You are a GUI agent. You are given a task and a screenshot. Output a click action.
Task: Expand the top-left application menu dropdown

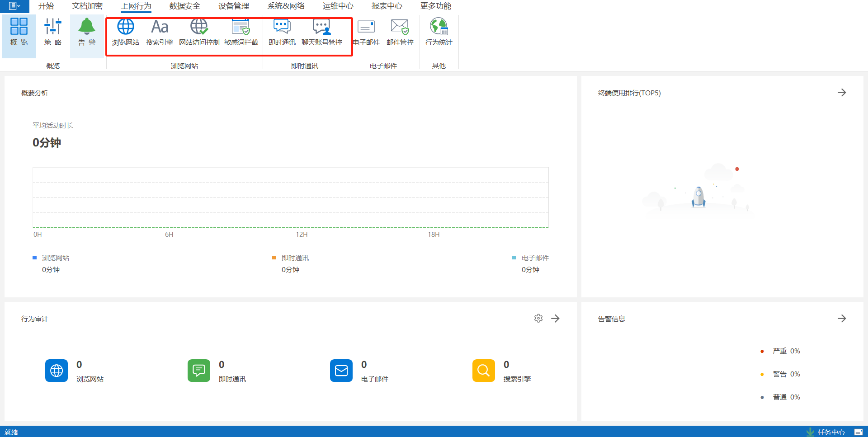[14, 6]
